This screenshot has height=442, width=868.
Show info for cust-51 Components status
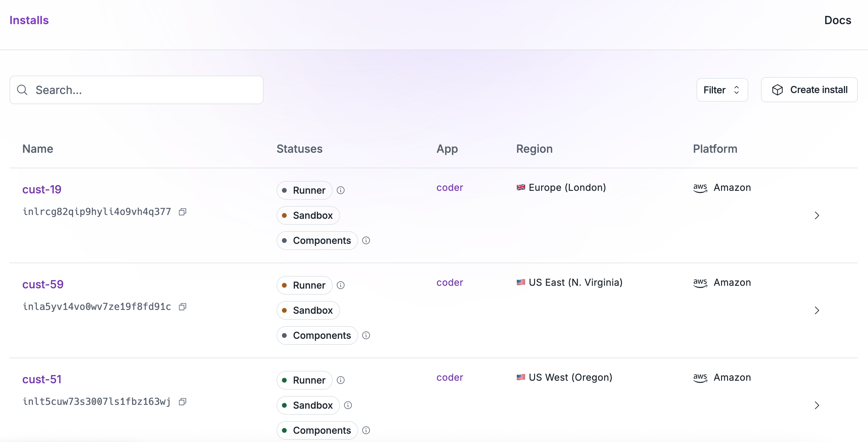(x=366, y=430)
